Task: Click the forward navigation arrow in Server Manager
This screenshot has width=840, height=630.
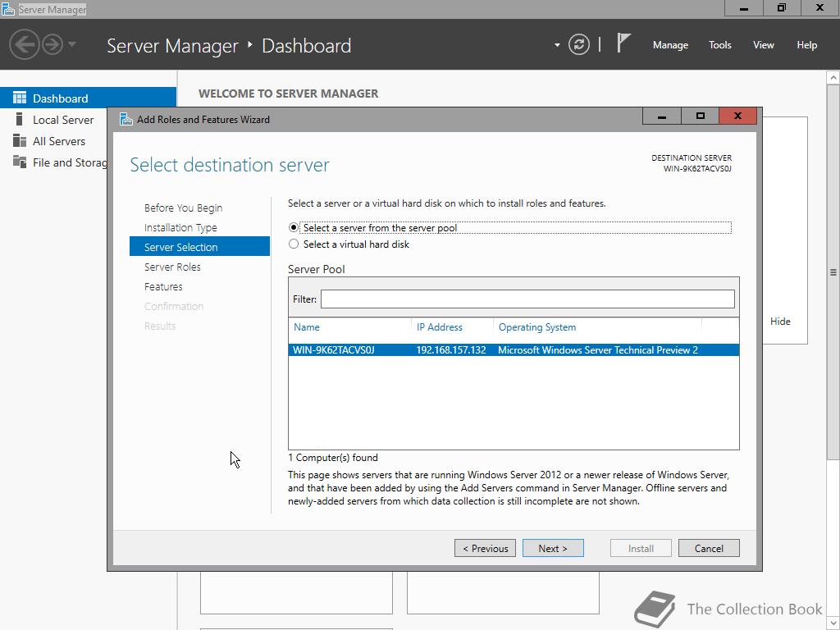Action: (52, 44)
